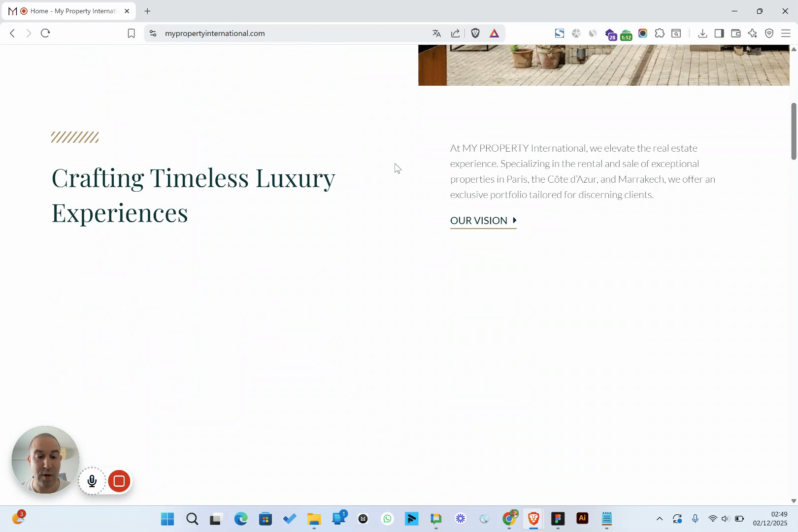Click the Brave VPN shield icon
Viewport: 798px width, 532px height.
[x=769, y=33]
